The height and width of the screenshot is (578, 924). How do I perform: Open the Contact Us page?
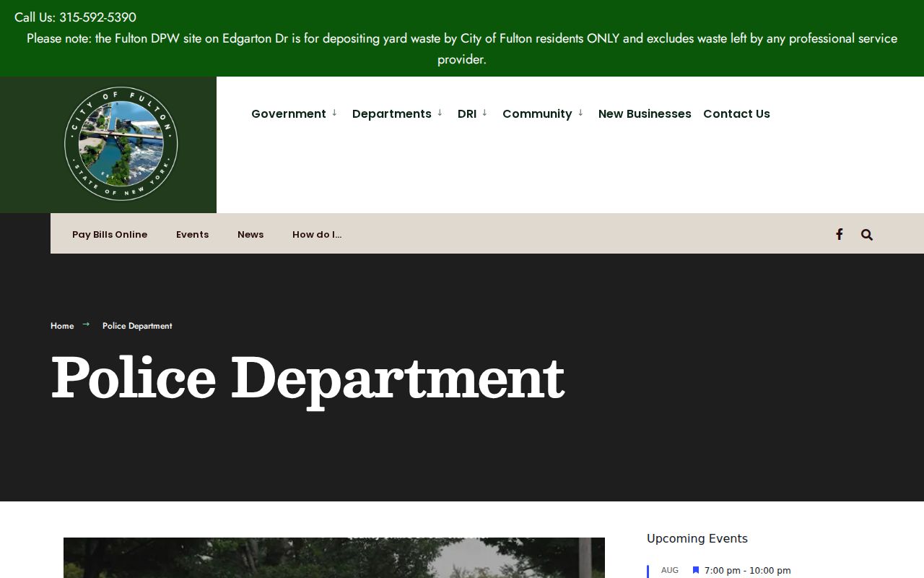click(736, 113)
